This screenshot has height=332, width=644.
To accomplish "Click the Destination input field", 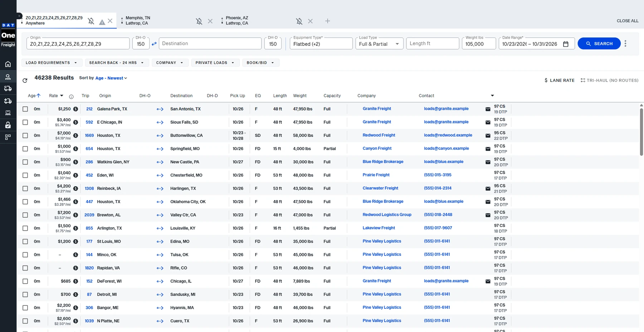I will pyautogui.click(x=210, y=44).
